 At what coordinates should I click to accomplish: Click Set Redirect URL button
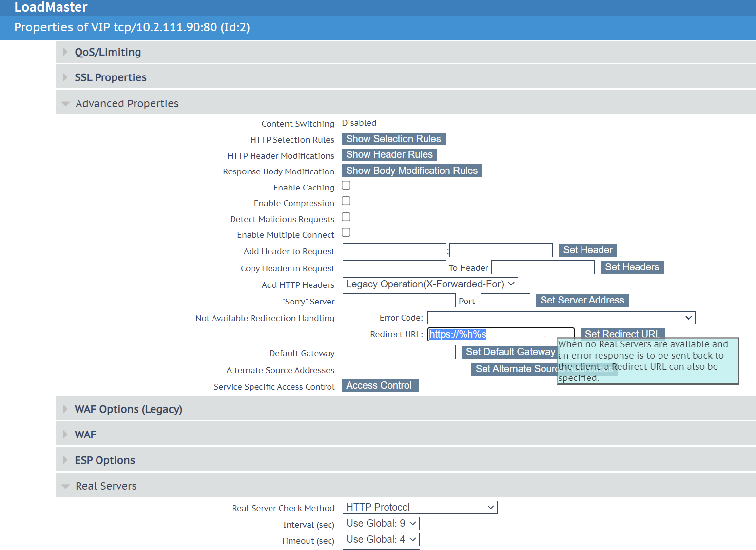(622, 334)
